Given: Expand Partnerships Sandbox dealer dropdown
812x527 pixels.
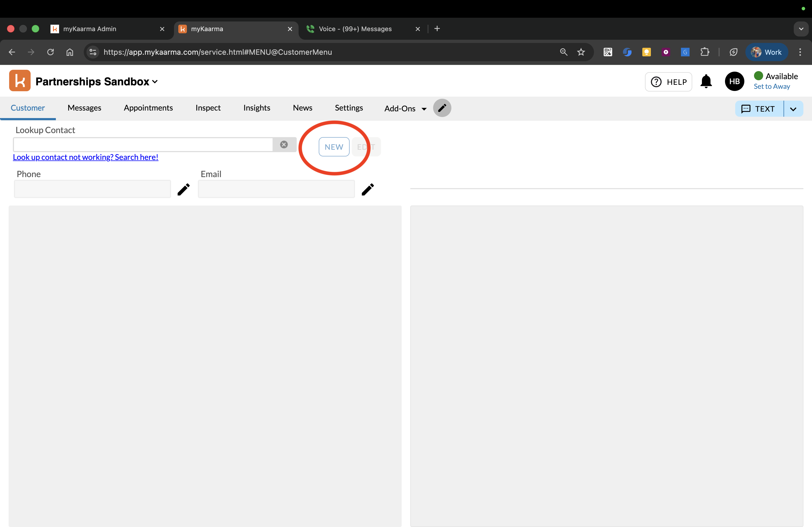Looking at the screenshot, I should [155, 82].
